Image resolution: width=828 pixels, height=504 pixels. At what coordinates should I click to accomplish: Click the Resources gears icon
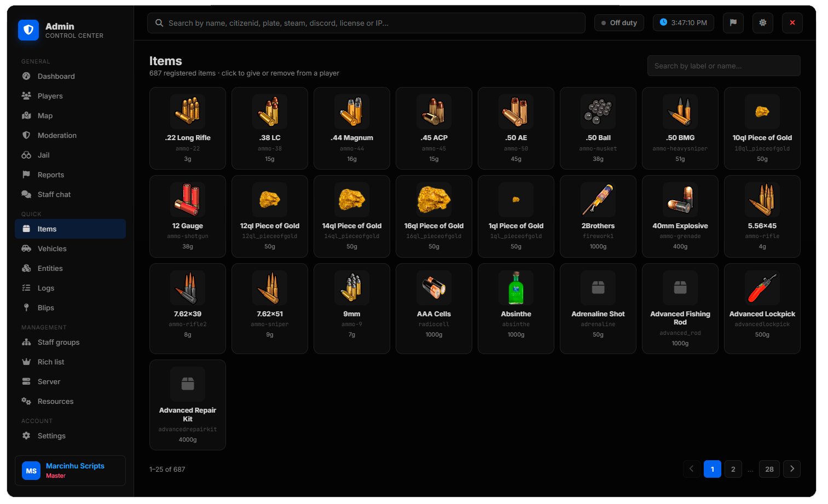26,401
